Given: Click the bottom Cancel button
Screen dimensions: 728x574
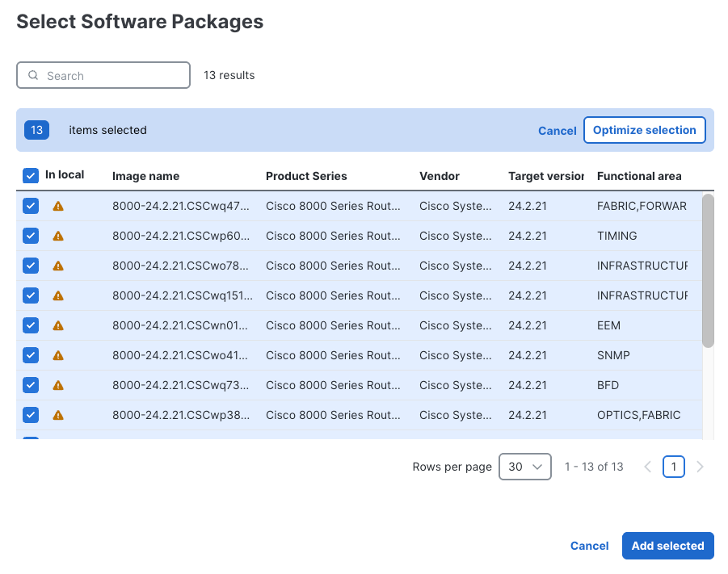Looking at the screenshot, I should 589,546.
